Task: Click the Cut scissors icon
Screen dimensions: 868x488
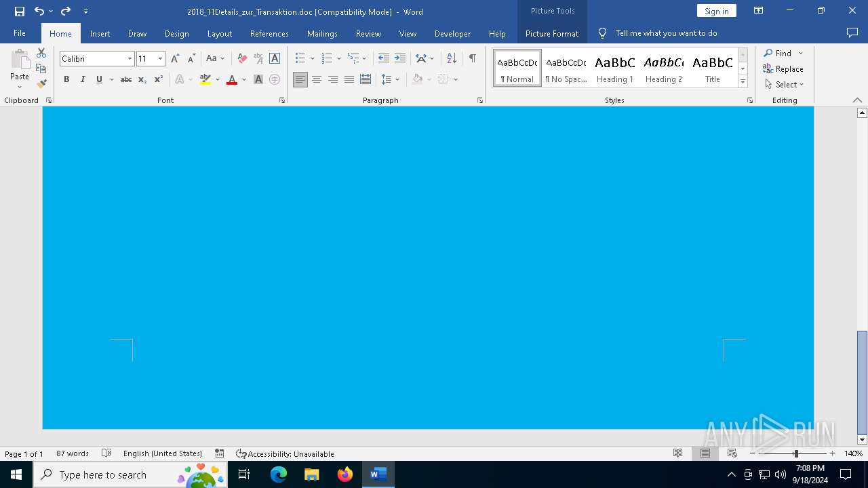Action: 41,53
